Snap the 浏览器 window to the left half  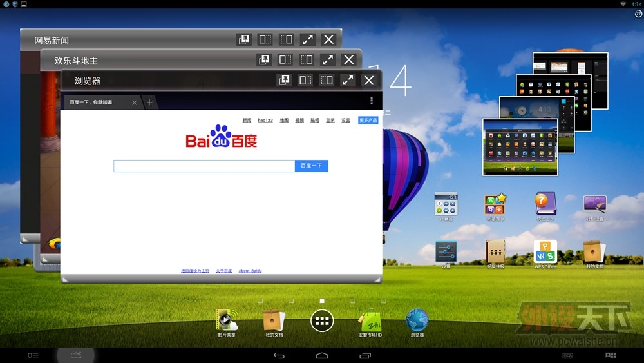pos(305,80)
